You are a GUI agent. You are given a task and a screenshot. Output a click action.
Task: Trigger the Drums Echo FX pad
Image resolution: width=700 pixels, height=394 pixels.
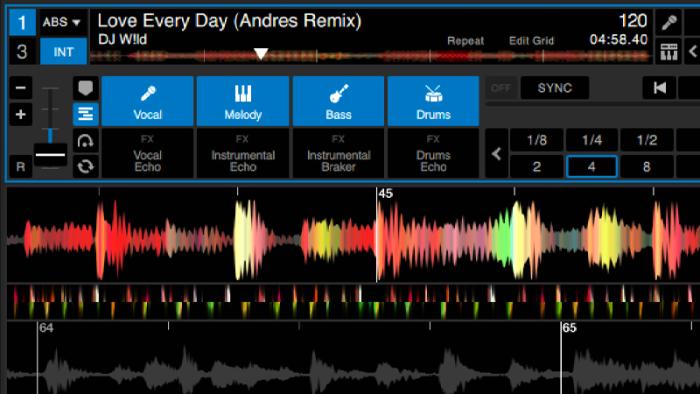433,153
